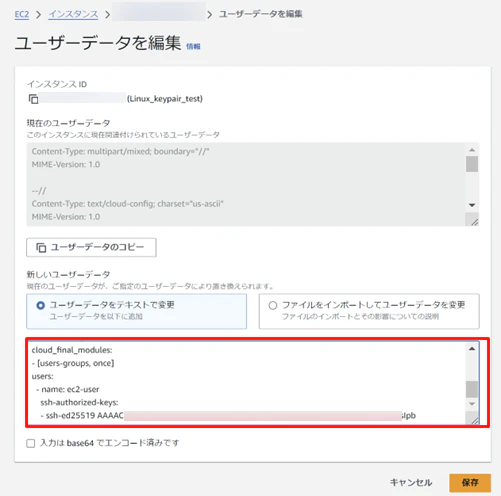Select ユーザーデータをテキストで変更 radio option
This screenshot has height=496, width=501.
(x=41, y=305)
